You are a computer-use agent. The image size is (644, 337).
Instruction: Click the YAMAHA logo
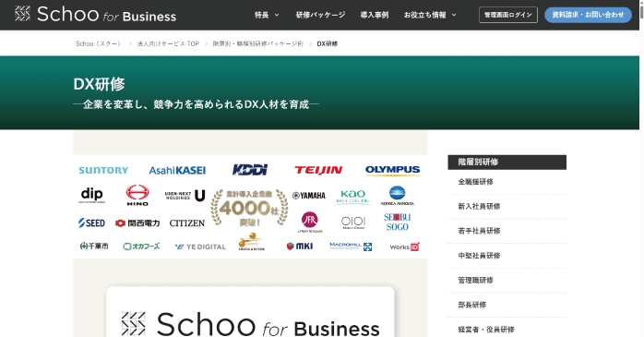309,196
